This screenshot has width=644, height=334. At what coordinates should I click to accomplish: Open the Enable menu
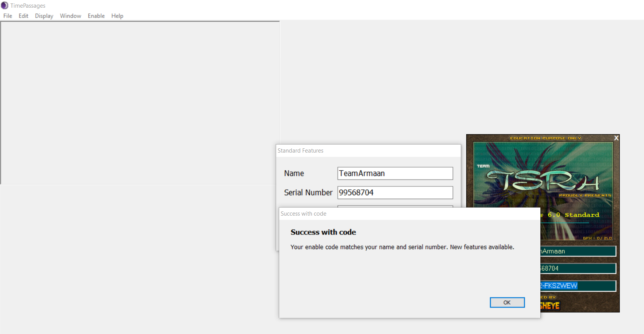[x=96, y=16]
